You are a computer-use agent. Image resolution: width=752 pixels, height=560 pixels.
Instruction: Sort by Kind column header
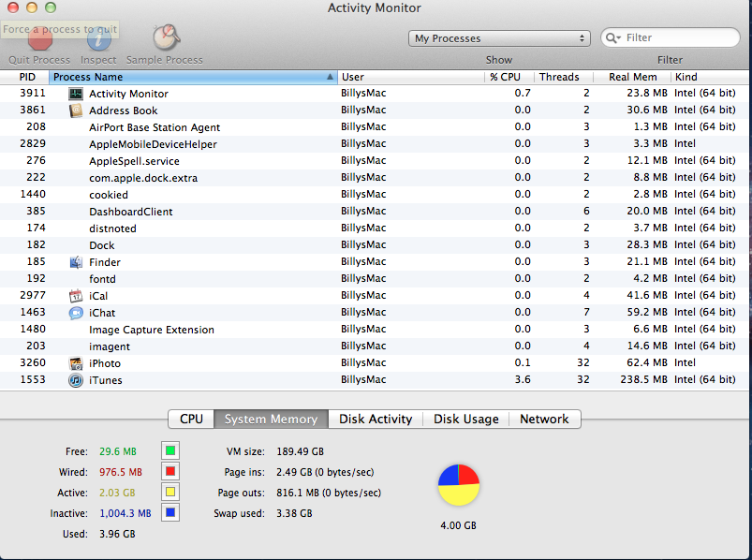[x=710, y=77]
